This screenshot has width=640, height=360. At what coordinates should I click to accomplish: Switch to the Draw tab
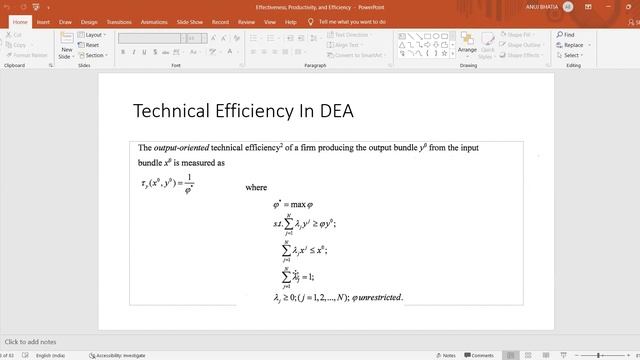click(x=65, y=22)
